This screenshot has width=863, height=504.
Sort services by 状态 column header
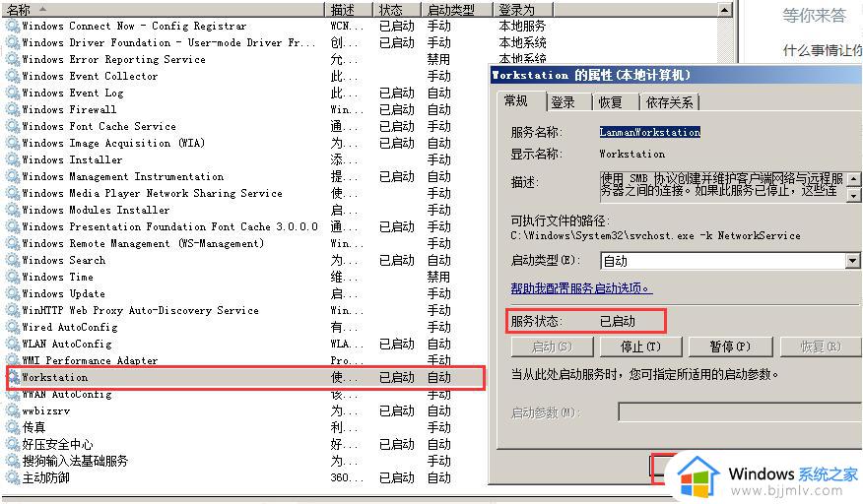click(397, 10)
